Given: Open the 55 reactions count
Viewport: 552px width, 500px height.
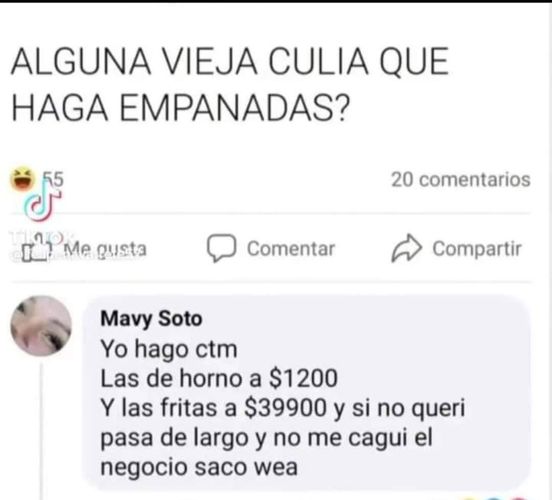Looking at the screenshot, I should [54, 179].
